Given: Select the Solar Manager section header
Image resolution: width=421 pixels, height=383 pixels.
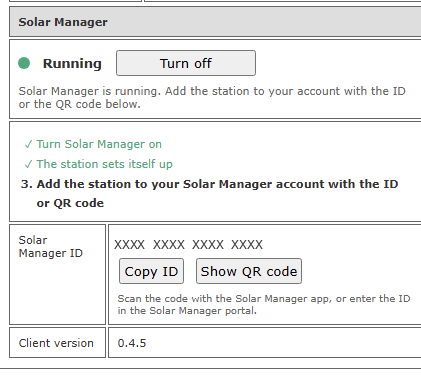Looking at the screenshot, I should coord(215,22).
